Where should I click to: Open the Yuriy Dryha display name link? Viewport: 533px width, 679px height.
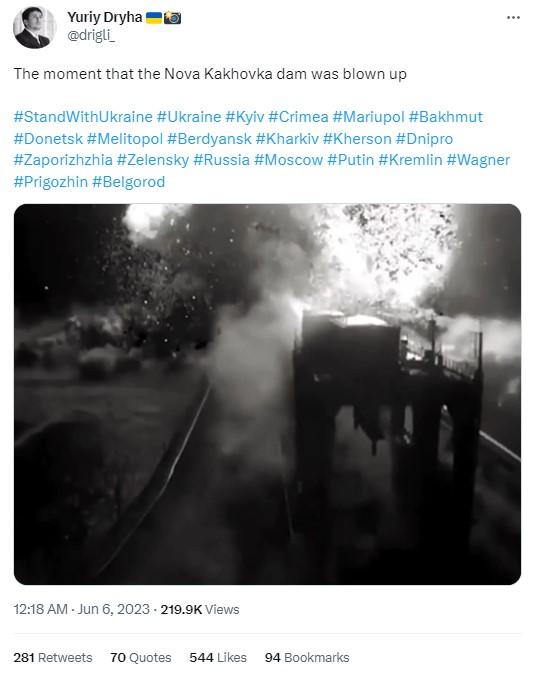point(105,17)
